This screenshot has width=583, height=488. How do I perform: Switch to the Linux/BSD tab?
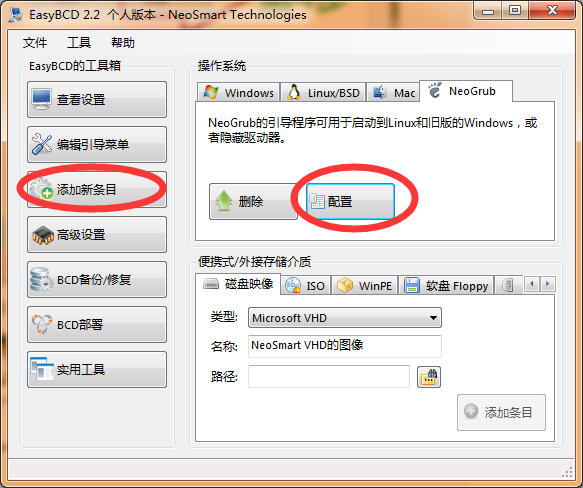323,92
